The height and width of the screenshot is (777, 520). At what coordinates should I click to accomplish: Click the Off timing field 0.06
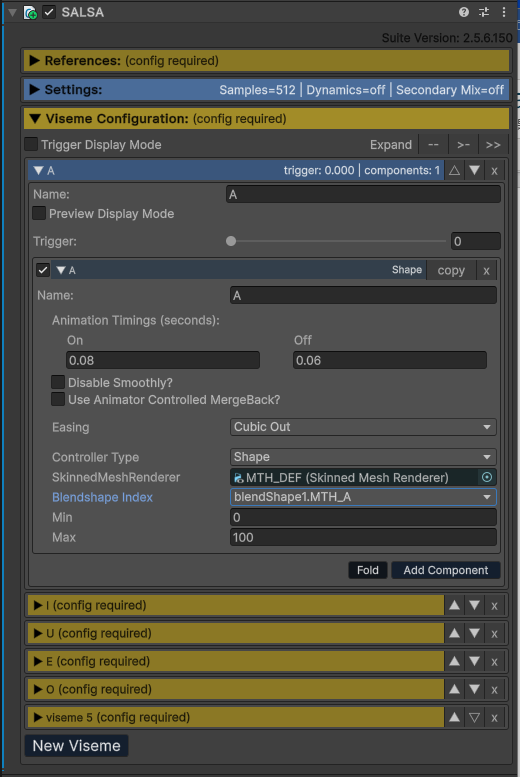tap(390, 360)
